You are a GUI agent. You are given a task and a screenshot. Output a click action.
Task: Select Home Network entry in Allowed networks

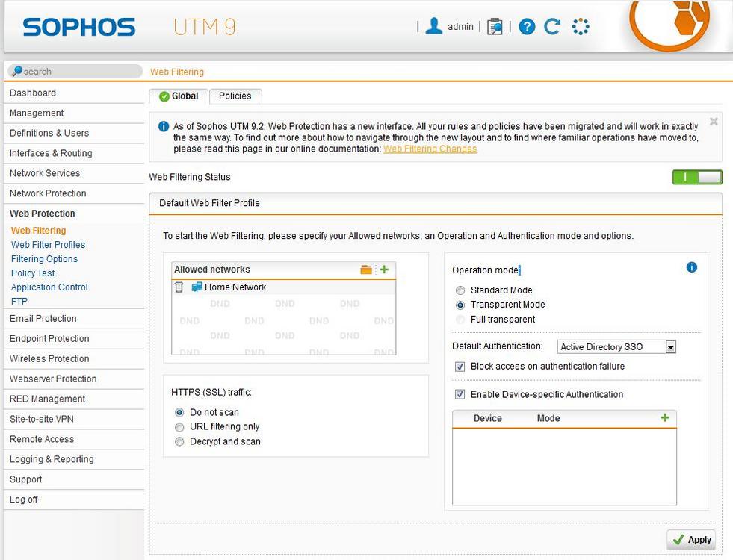pos(284,287)
